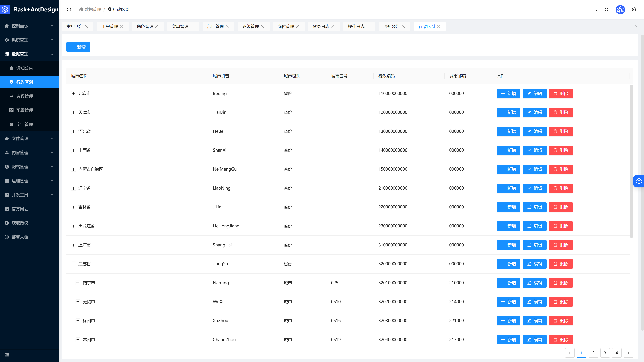This screenshot has height=362, width=644.
Task: Toggle fullscreen mode icon in header
Action: pyautogui.click(x=606, y=10)
